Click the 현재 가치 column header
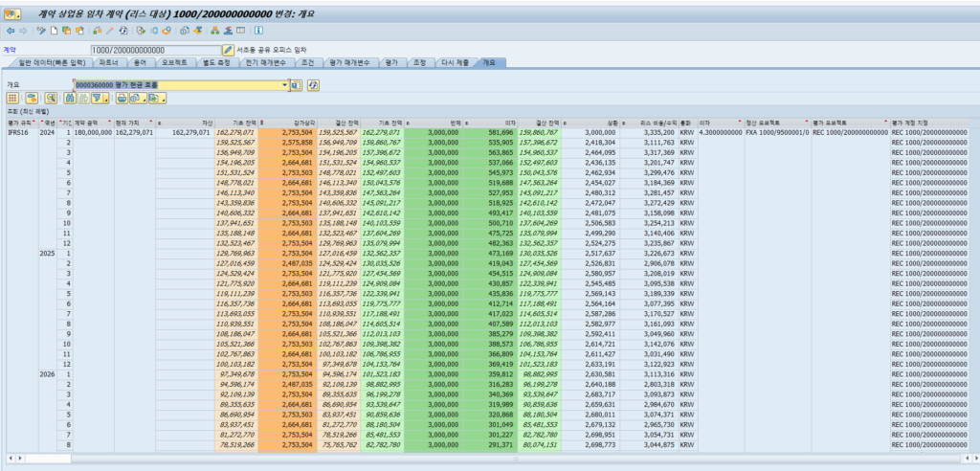The image size is (980, 471). (134, 123)
